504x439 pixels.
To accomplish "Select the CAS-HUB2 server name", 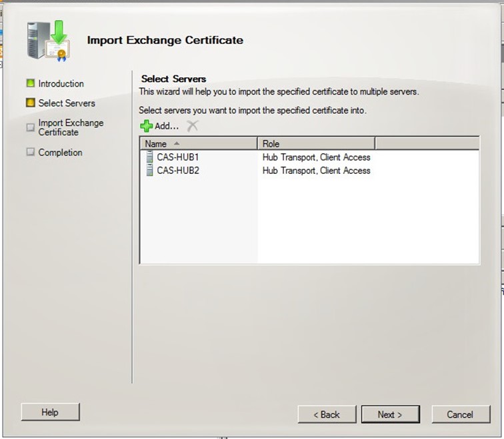I will (178, 171).
